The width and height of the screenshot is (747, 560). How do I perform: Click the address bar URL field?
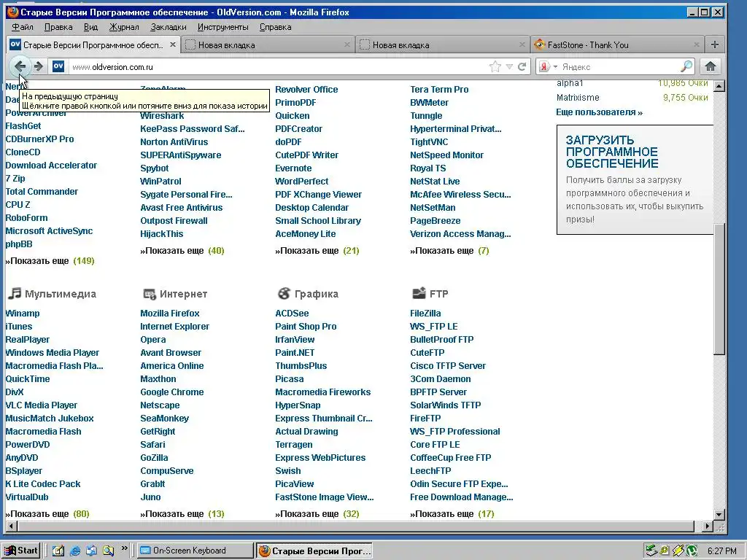tap(279, 66)
